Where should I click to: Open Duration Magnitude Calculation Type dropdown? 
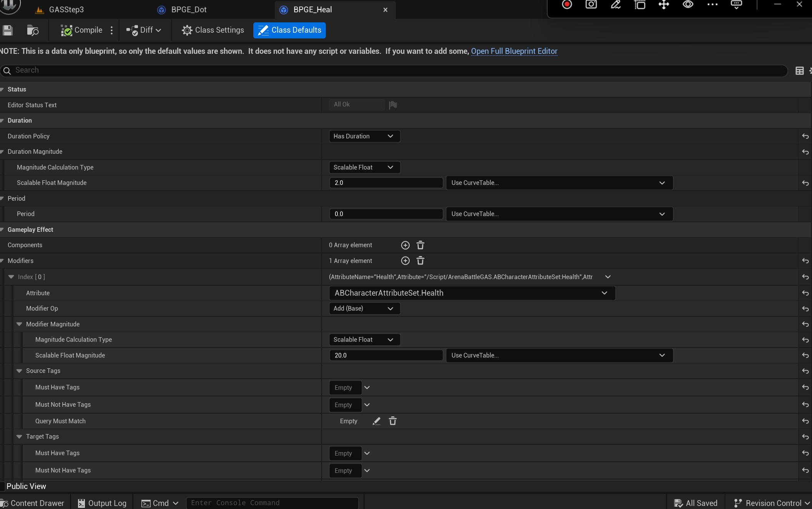point(364,167)
